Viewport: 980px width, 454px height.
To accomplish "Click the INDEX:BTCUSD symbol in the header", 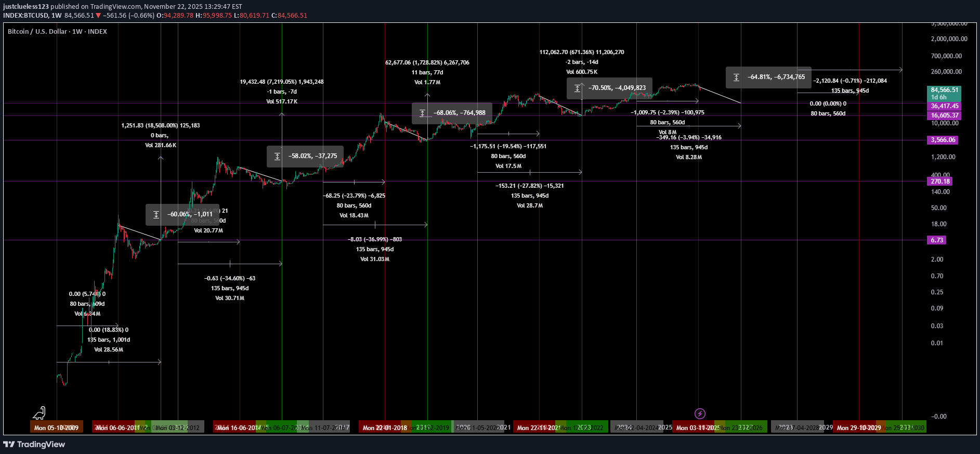I will 26,16.
